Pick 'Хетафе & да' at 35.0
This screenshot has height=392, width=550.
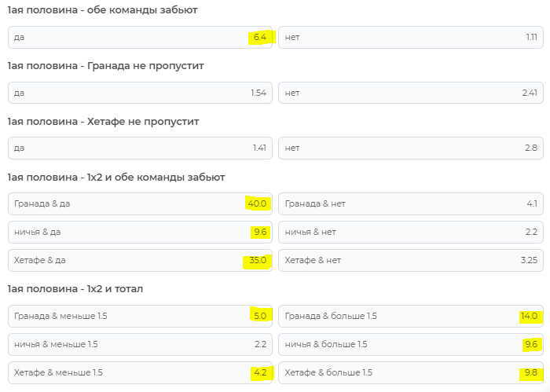(x=140, y=260)
